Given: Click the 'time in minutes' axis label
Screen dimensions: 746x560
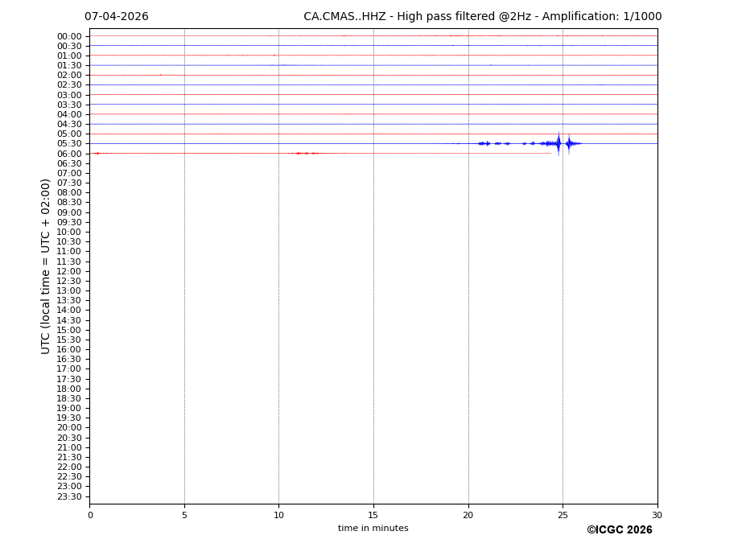Looking at the screenshot, I should 373,529.
